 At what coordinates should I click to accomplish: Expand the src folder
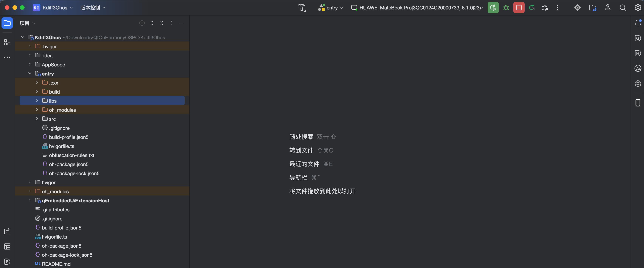[37, 119]
